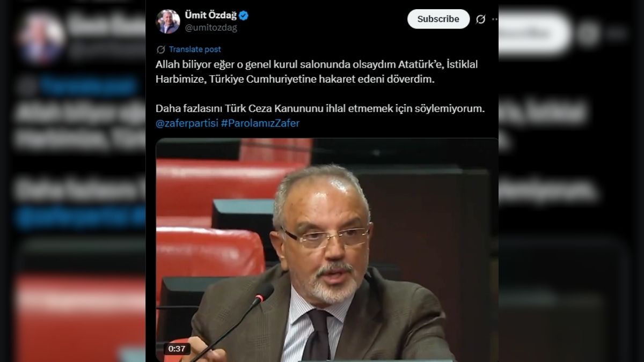Click the blue verified badge
This screenshot has width=644, height=362.
coord(244,16)
